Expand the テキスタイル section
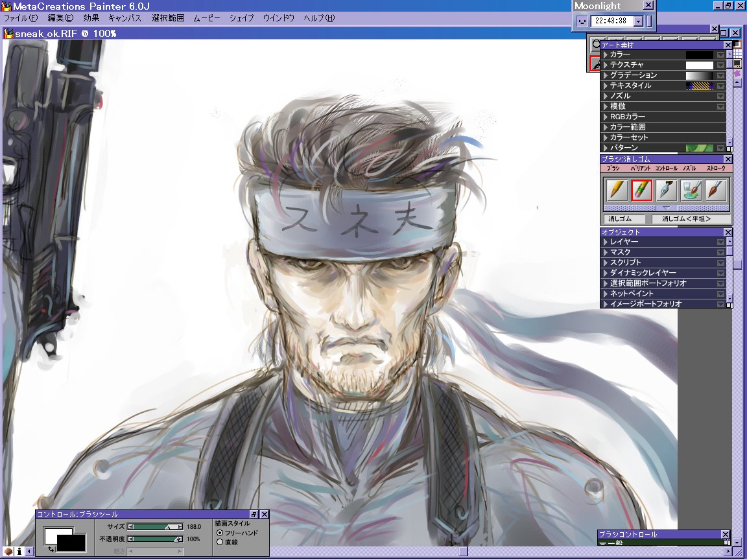 click(606, 86)
